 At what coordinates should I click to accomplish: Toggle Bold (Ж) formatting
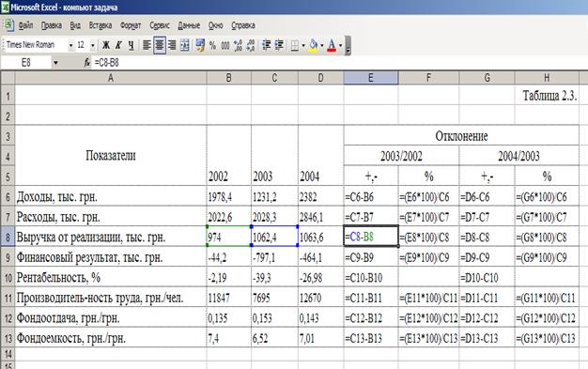coord(106,45)
